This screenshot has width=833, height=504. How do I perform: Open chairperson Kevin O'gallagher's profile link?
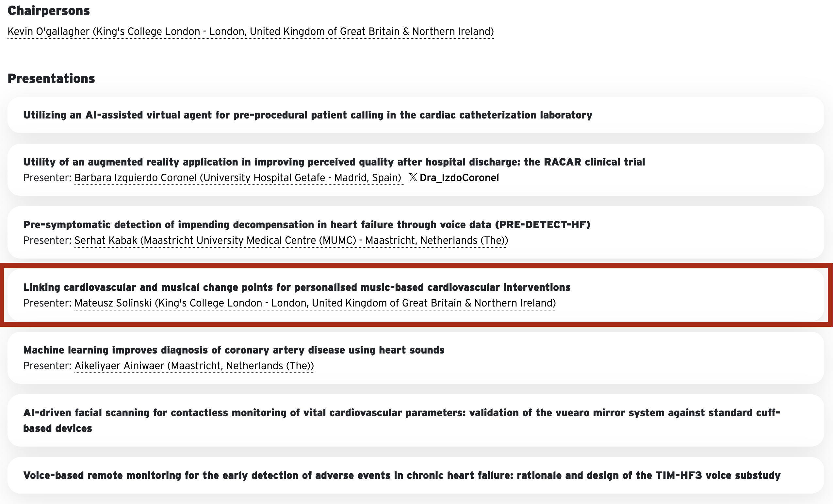tap(251, 31)
